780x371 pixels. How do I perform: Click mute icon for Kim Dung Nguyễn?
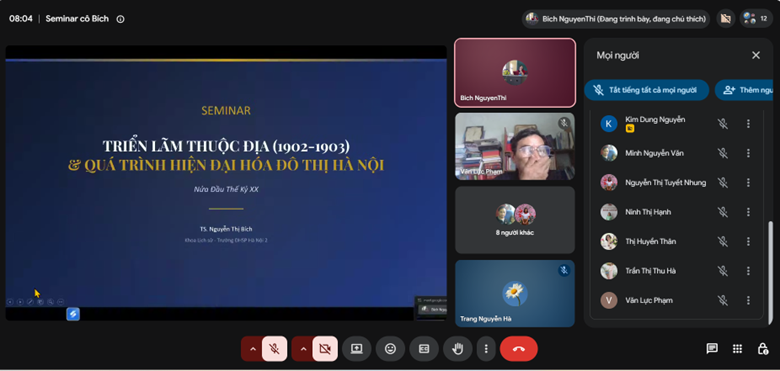pos(722,124)
